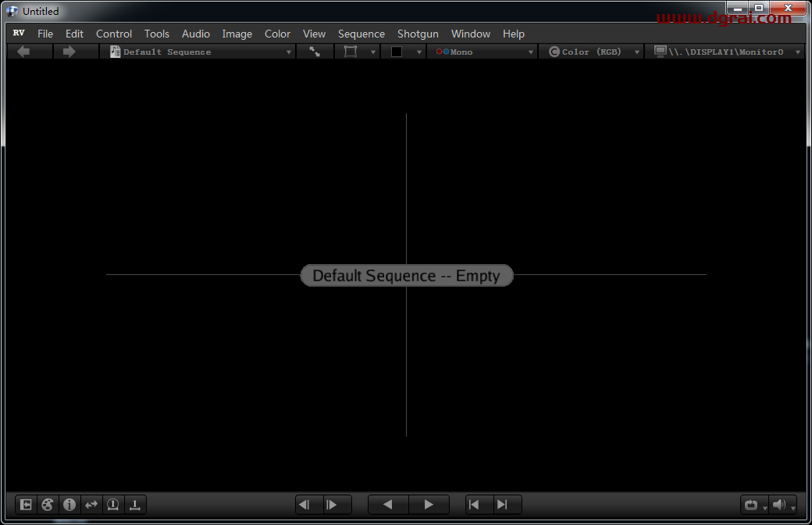Play the sequence forward
Screen dimensions: 812x525
point(428,505)
